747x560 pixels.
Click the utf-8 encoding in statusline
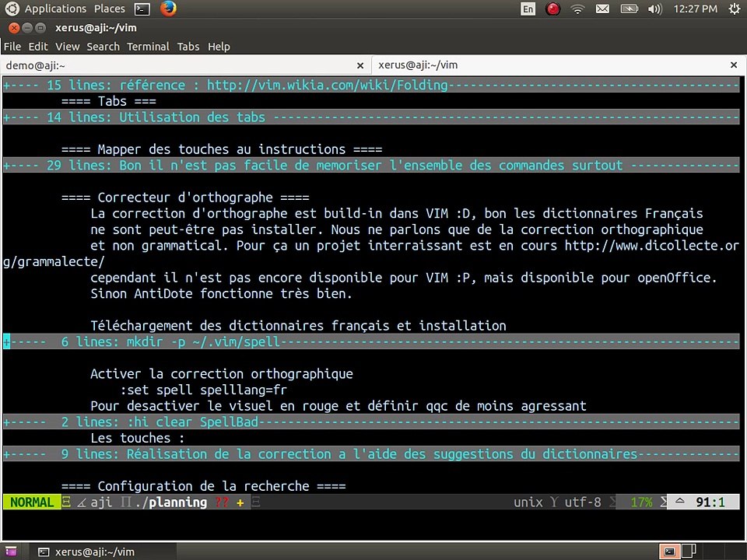coord(583,502)
